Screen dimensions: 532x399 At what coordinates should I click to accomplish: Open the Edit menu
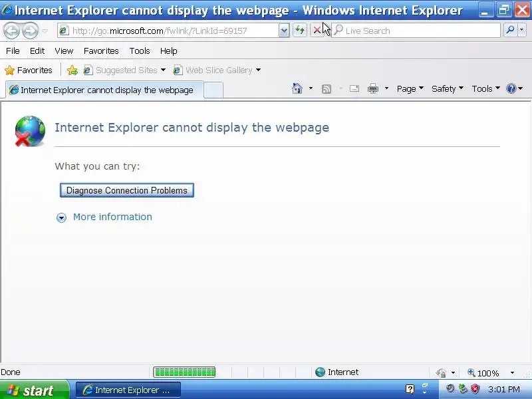click(x=37, y=51)
